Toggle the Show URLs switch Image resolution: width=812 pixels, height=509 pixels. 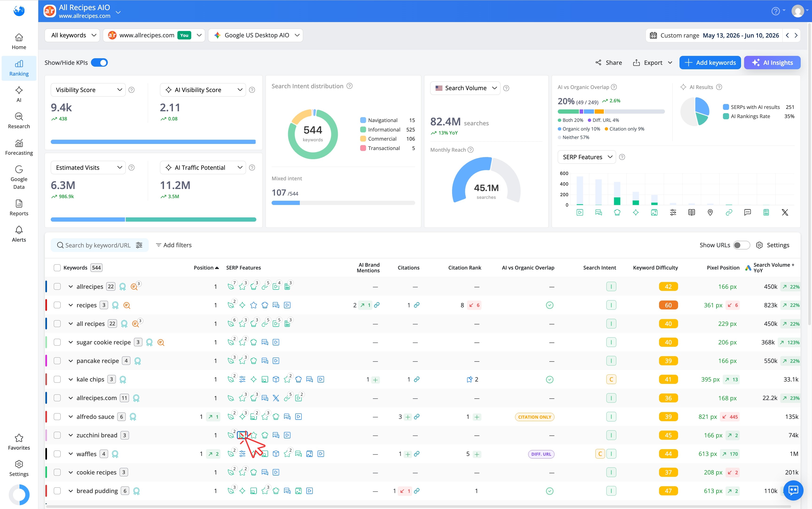pos(741,245)
